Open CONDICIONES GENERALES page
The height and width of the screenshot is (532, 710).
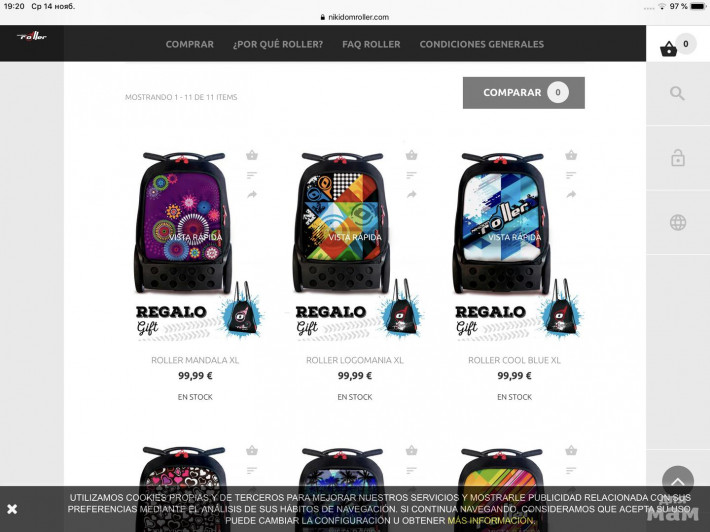point(482,44)
